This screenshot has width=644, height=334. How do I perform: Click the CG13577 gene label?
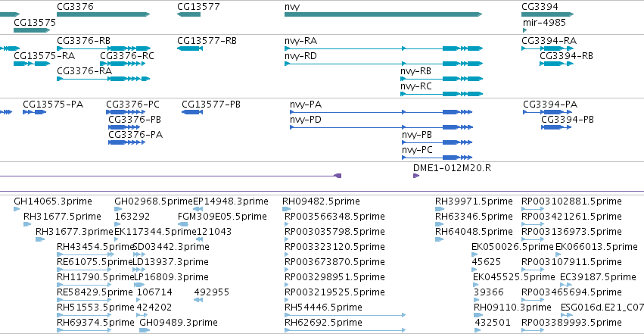(198, 7)
